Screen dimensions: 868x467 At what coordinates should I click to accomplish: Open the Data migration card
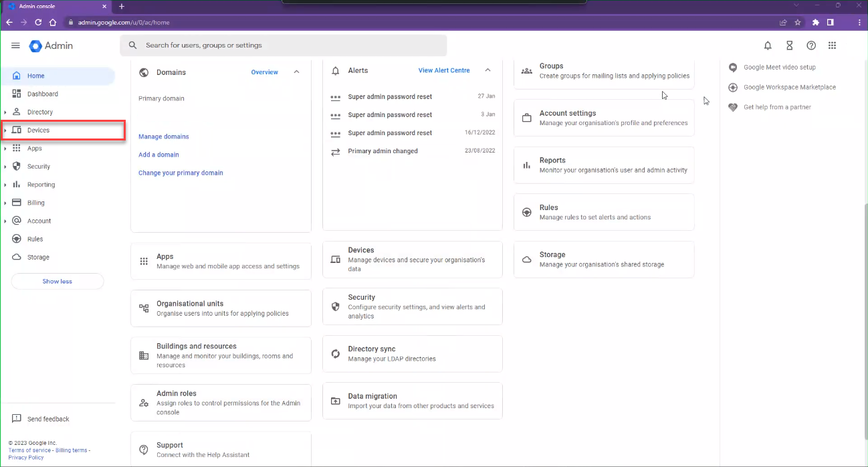coord(412,401)
